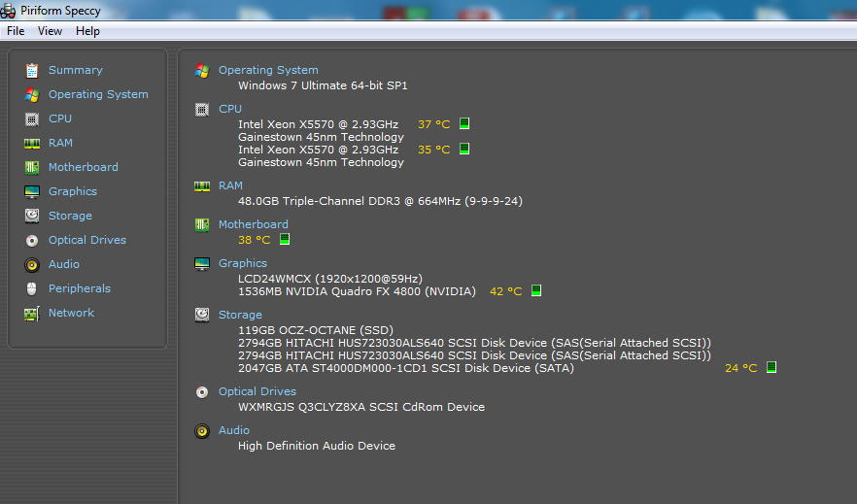Click the memory icon next to RAM heading
Screen dimensions: 857x504
[202, 186]
